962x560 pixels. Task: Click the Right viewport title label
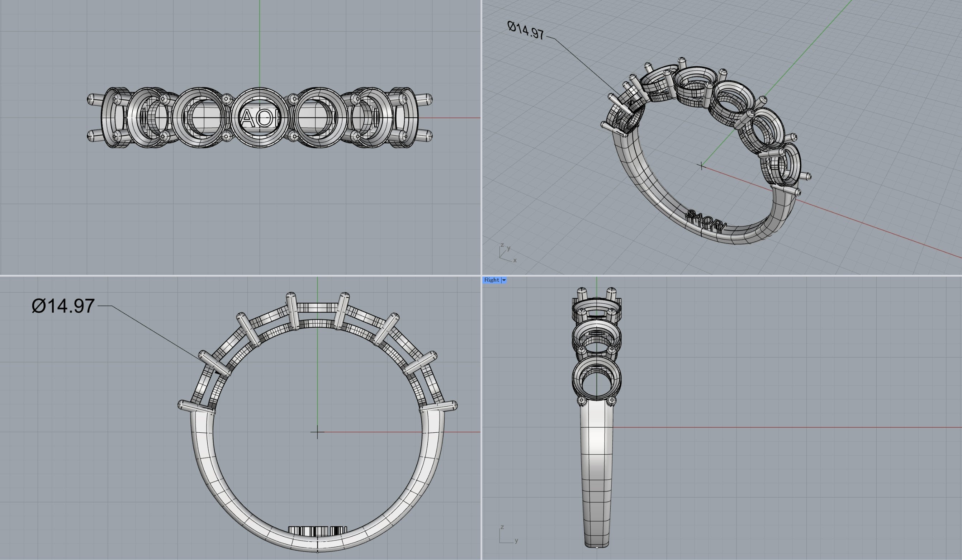click(492, 280)
